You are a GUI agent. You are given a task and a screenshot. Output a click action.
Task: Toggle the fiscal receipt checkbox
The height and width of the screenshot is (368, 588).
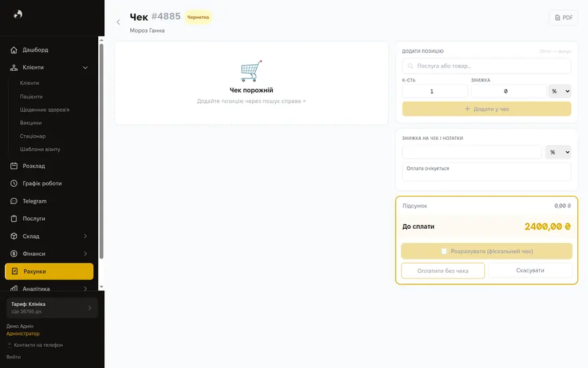click(x=444, y=251)
